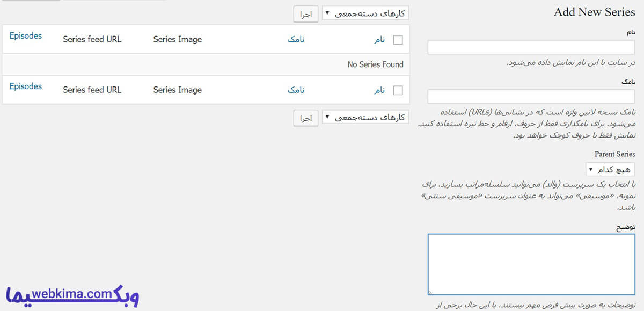The width and height of the screenshot is (644, 311).
Task: Click 'Series feed URL' header column text
Action: (x=92, y=39)
